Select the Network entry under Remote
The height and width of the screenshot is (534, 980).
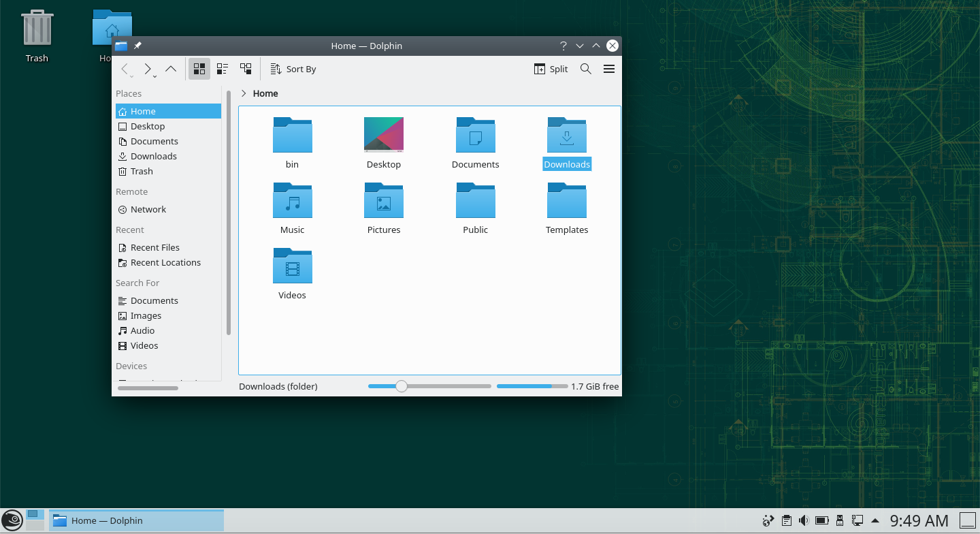(x=148, y=209)
